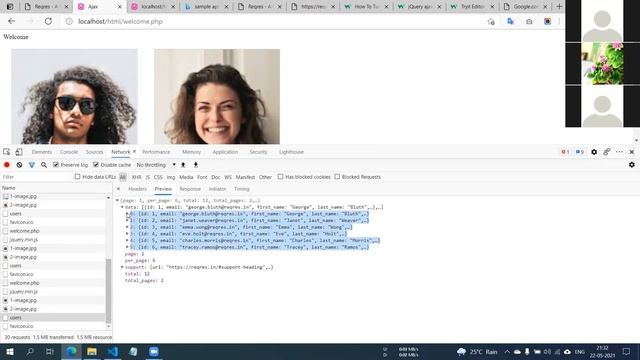Click the translate icon in the browser toolbar
Image resolution: width=640 pixels, height=360 pixels.
tap(510, 21)
